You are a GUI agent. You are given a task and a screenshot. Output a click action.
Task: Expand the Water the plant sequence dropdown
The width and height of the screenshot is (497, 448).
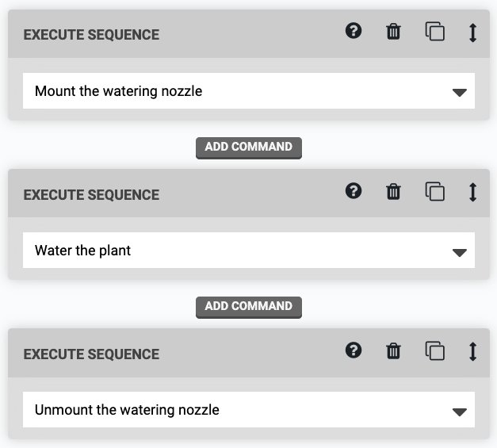pos(249,251)
